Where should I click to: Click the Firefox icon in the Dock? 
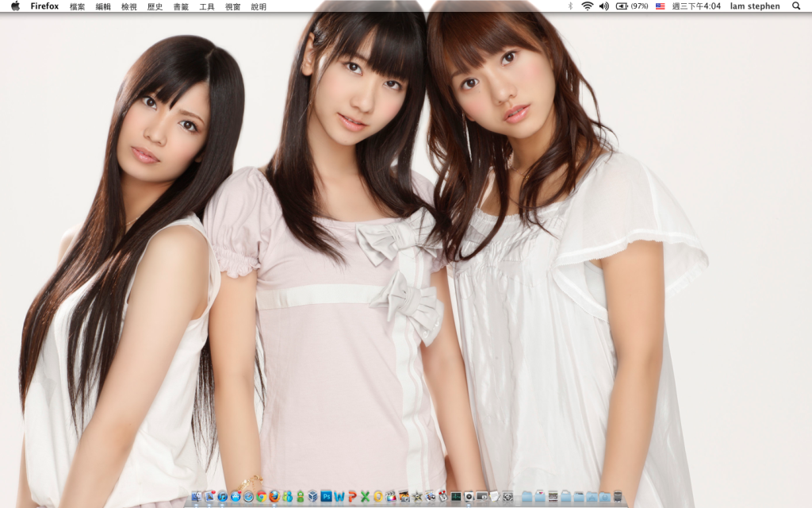coord(274,497)
